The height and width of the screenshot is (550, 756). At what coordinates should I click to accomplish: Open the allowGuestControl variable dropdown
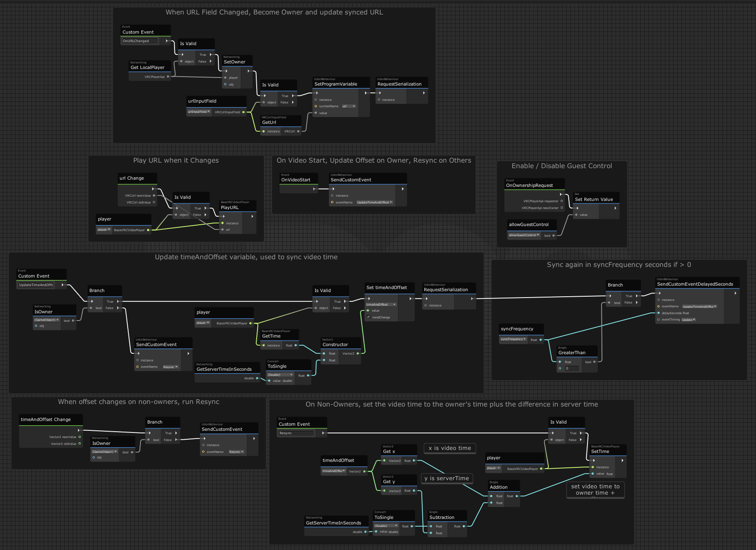pos(524,235)
